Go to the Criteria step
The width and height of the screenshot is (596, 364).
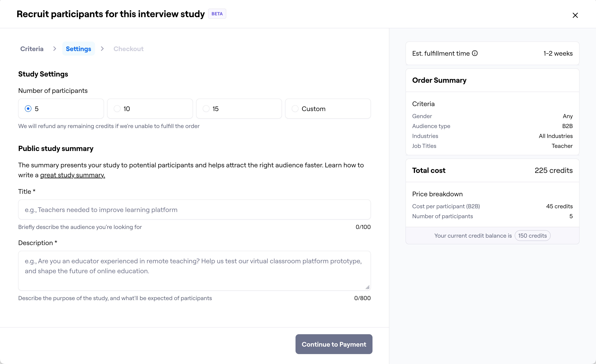pyautogui.click(x=32, y=49)
